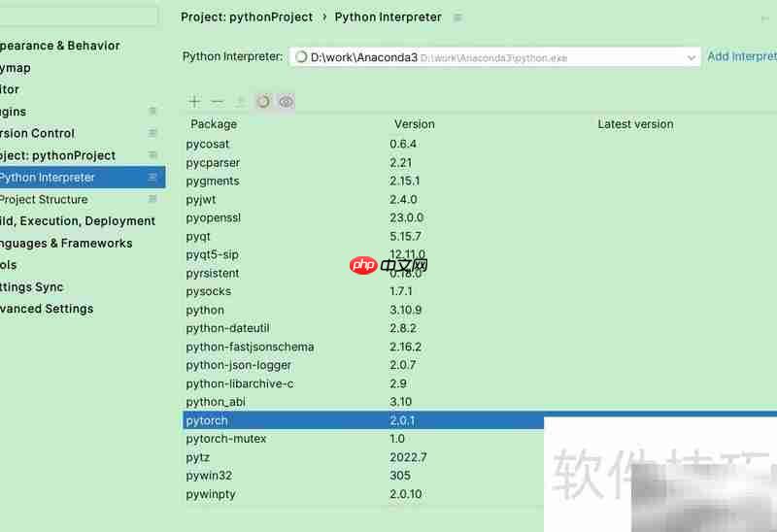The width and height of the screenshot is (777, 532).
Task: Select Project: pythonProject in the sidebar
Action: coord(57,155)
